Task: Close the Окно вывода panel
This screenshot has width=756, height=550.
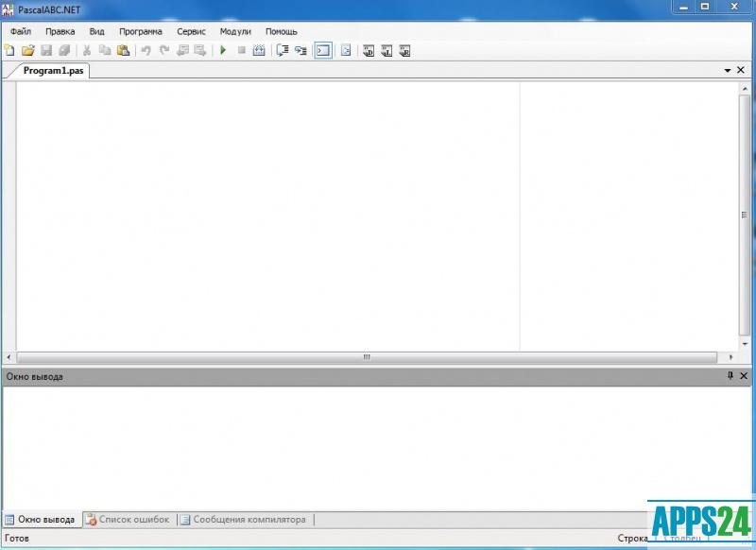Action: coord(744,375)
